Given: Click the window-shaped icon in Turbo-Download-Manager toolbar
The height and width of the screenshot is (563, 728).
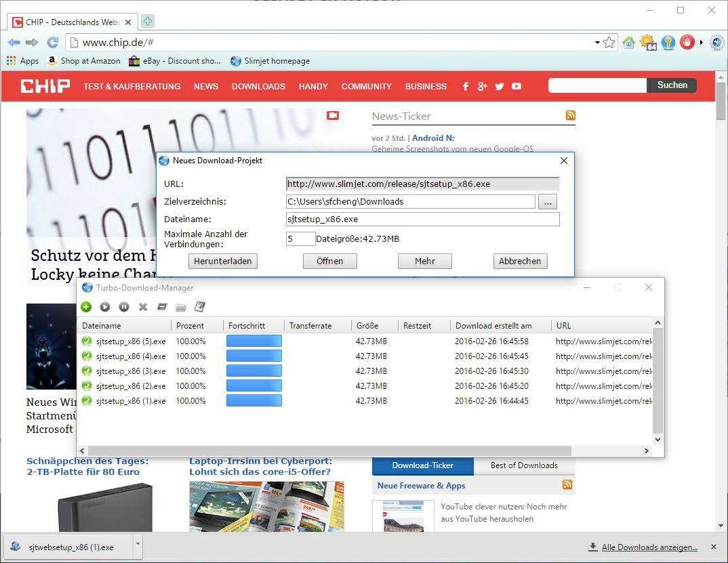Looking at the screenshot, I should [162, 307].
